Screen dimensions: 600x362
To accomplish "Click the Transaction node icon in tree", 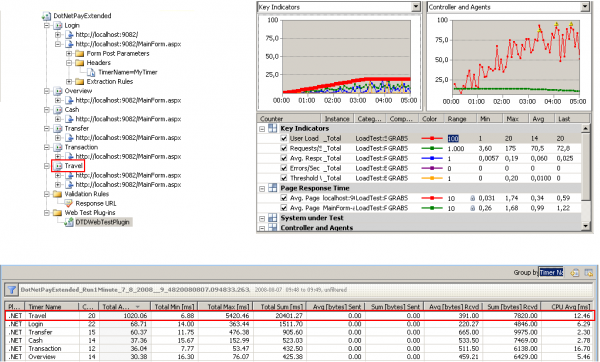I will (58, 147).
